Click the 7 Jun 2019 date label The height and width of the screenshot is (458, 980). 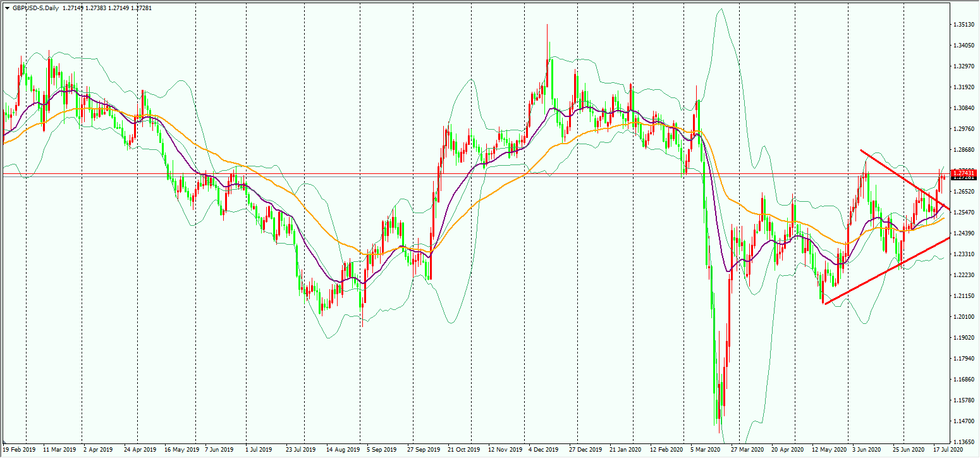[221, 450]
